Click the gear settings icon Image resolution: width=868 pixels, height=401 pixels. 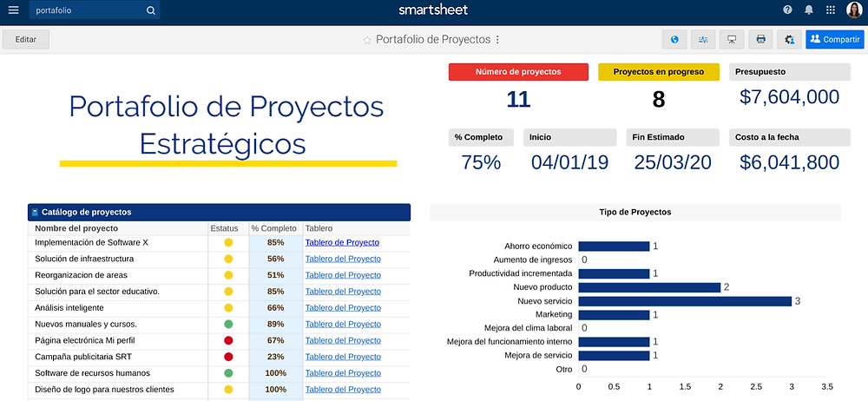tap(789, 39)
